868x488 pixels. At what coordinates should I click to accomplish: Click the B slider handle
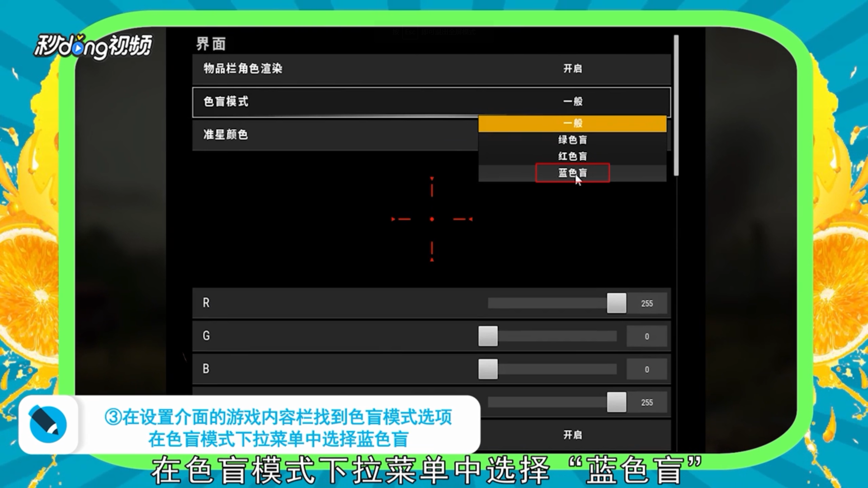487,369
